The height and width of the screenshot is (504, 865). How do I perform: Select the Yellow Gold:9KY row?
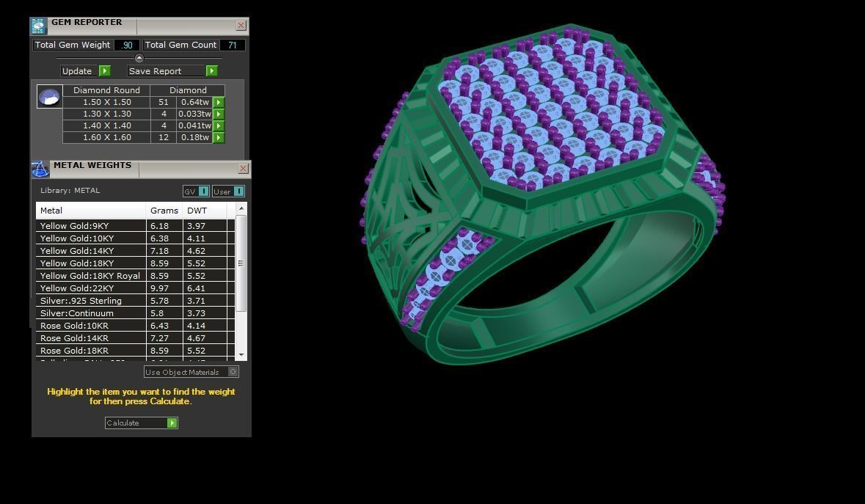(x=135, y=225)
